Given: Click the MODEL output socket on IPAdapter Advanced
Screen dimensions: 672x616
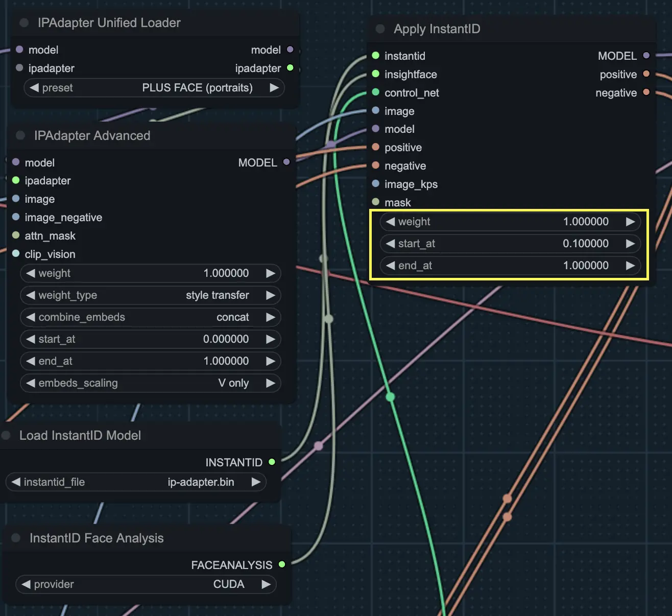Looking at the screenshot, I should coord(286,162).
